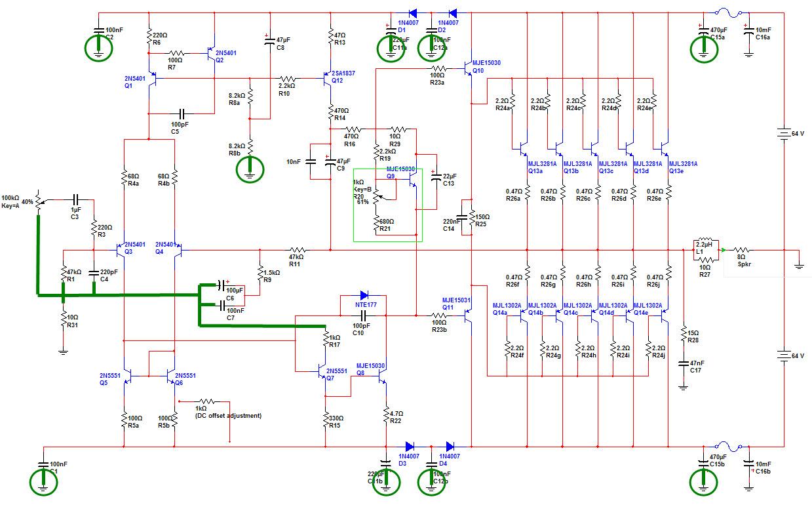Click the C3 1µF input capacitor

pyautogui.click(x=75, y=198)
